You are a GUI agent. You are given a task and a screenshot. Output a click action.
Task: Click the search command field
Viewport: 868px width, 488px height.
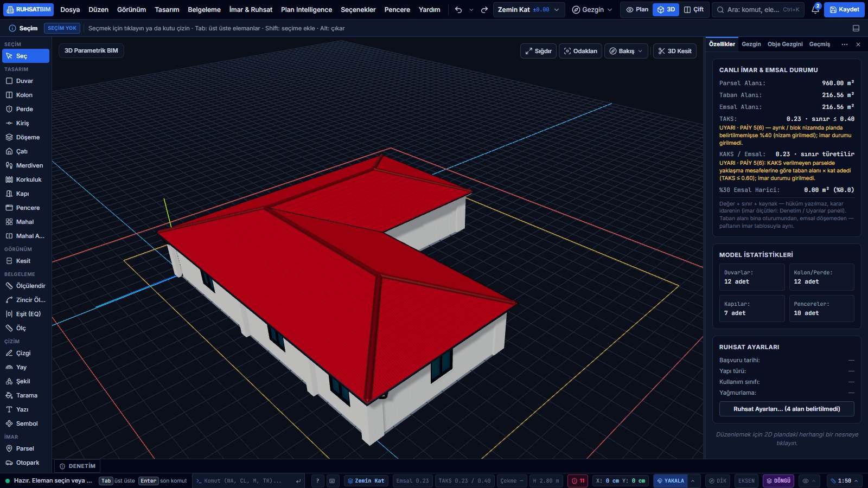[x=758, y=10]
